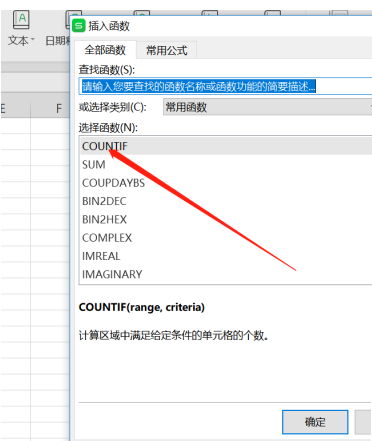
Task: Switch to the 常用公式 tab
Action: pyautogui.click(x=167, y=50)
